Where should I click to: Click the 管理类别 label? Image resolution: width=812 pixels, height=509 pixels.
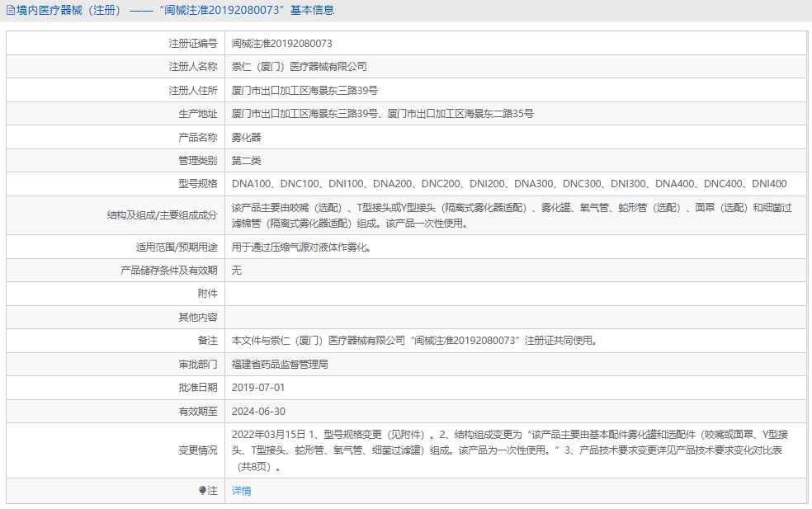point(198,161)
